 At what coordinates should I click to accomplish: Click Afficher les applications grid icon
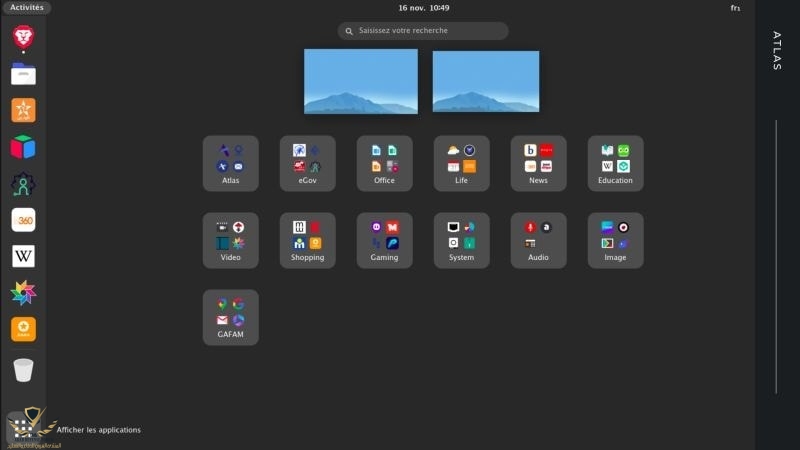click(22, 427)
